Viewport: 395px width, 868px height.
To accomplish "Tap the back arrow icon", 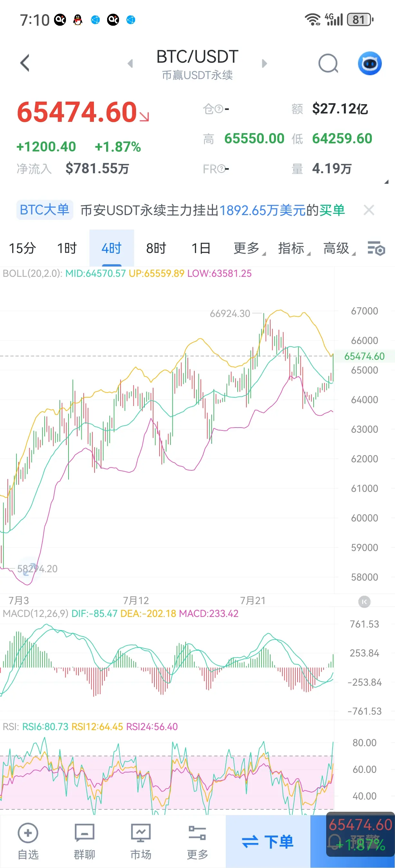I will pos(25,63).
